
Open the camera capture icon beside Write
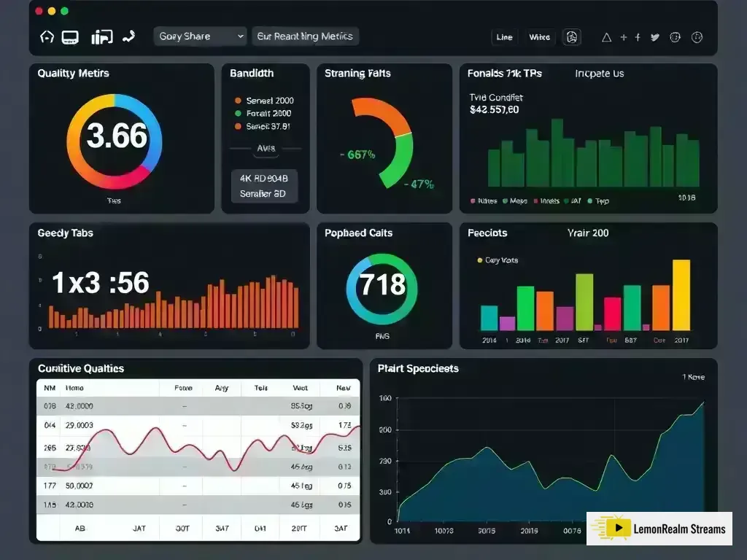[572, 36]
